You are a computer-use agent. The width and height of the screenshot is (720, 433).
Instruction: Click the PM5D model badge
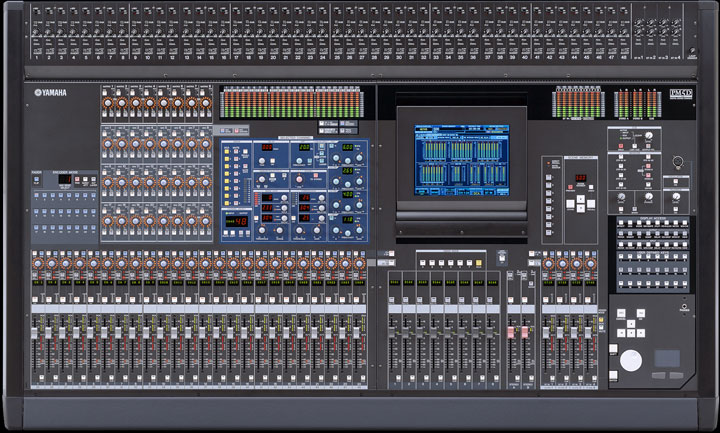[x=680, y=95]
